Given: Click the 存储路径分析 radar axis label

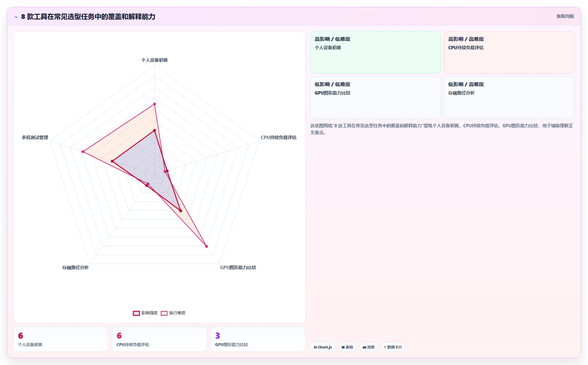Looking at the screenshot, I should pos(75,267).
